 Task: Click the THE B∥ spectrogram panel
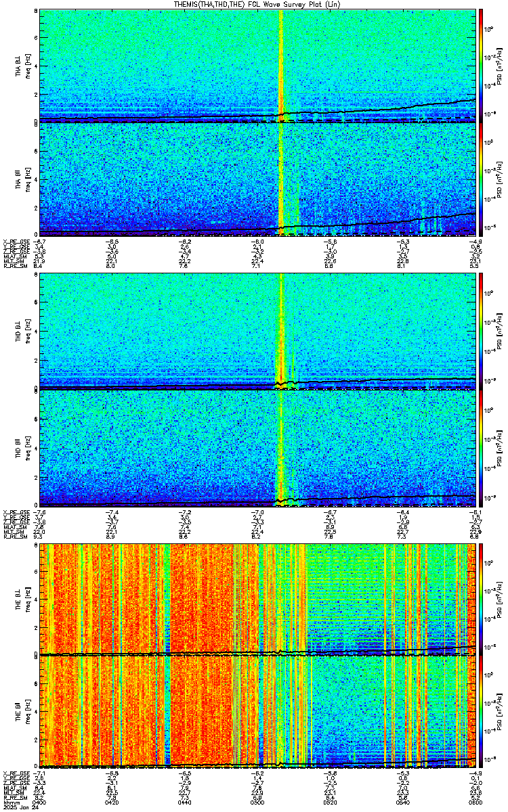[x=257, y=711]
